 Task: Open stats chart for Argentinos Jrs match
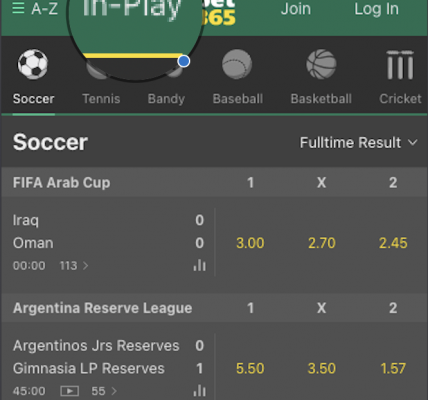[x=199, y=390]
